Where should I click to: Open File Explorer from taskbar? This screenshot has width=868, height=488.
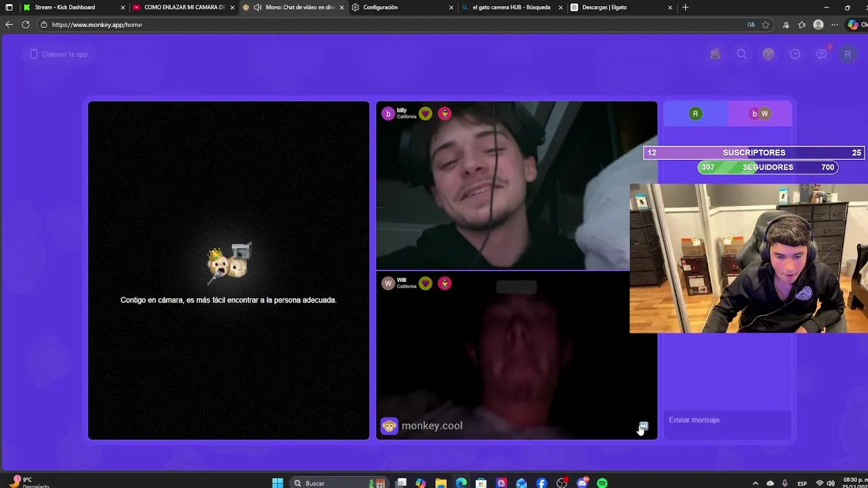pos(441,483)
